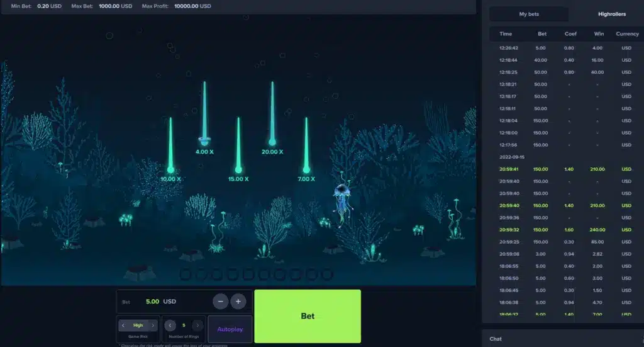644x347 pixels.
Task: Click the 2022-09-15 date separator
Action: [x=512, y=157]
